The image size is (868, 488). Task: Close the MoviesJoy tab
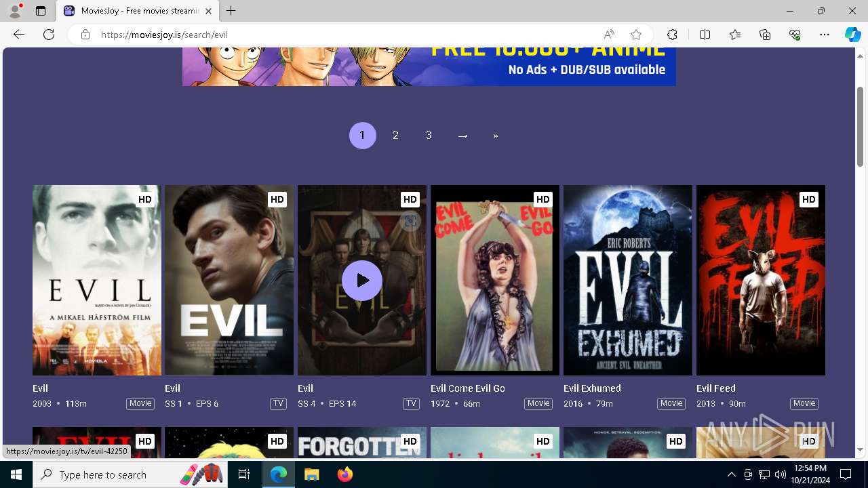tap(208, 11)
